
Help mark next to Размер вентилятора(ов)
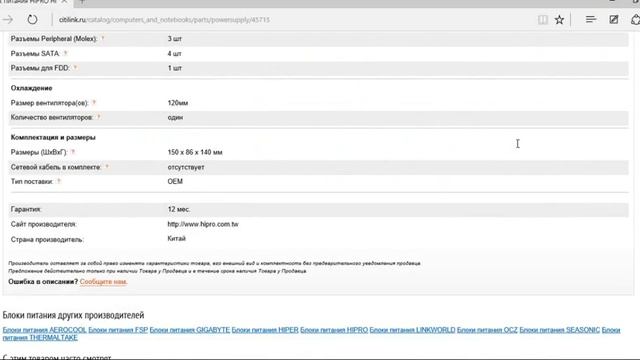click(x=93, y=102)
